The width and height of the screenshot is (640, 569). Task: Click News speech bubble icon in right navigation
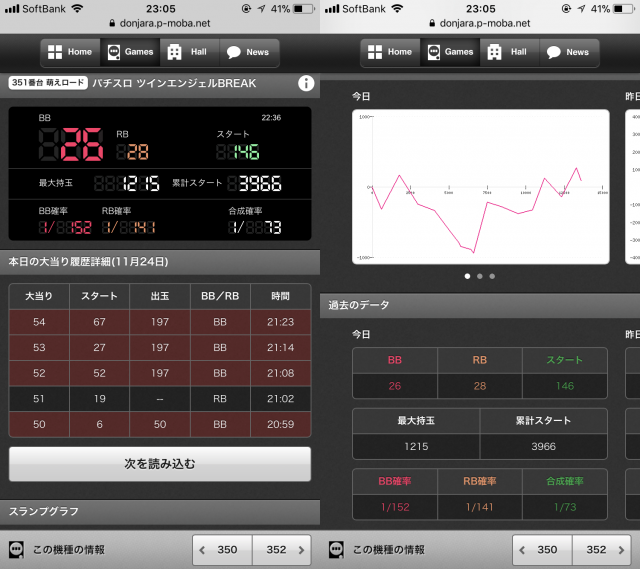point(554,52)
